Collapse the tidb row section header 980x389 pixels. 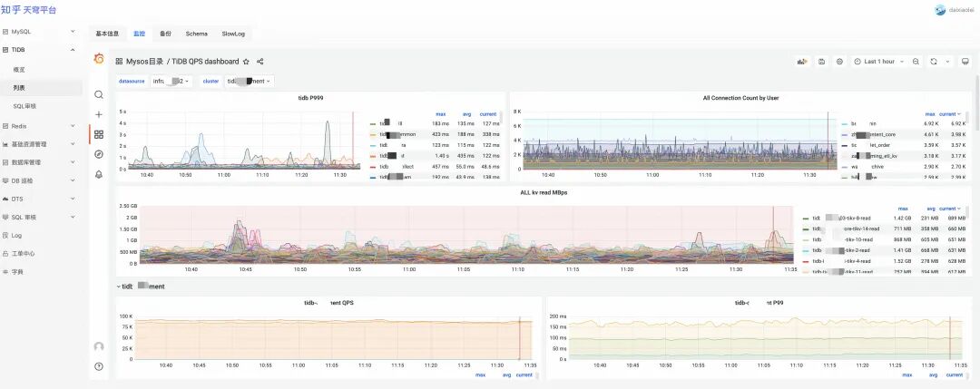tap(142, 287)
